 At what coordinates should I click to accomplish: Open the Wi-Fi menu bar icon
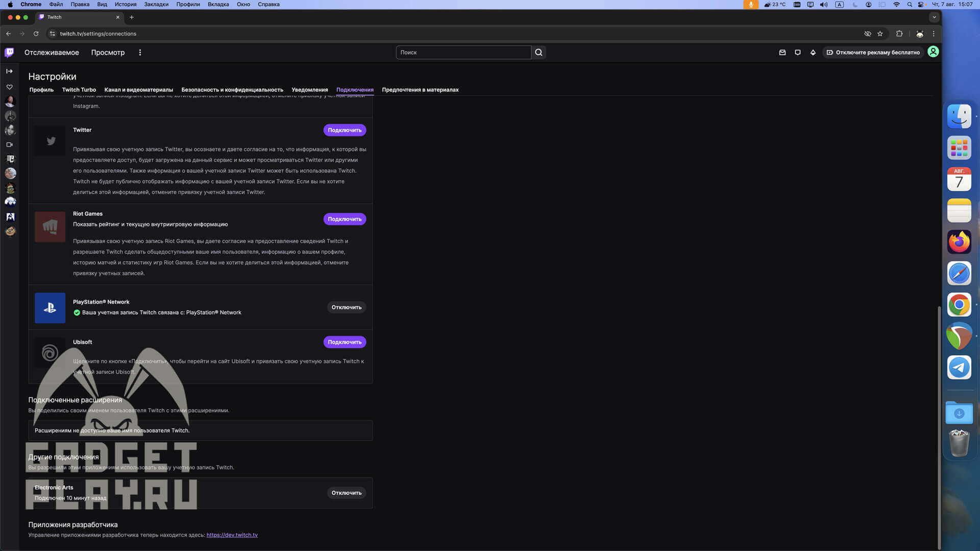click(896, 4)
